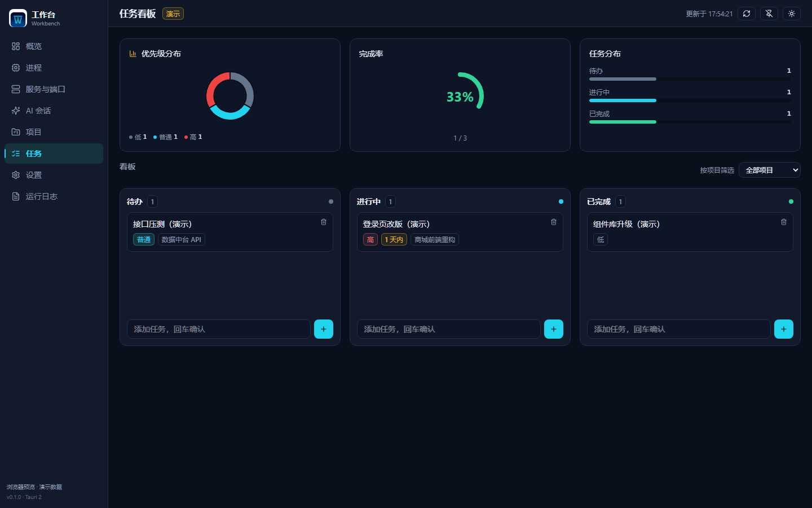Click the 浏览器预览 · 演示数据 footer text

[34, 487]
